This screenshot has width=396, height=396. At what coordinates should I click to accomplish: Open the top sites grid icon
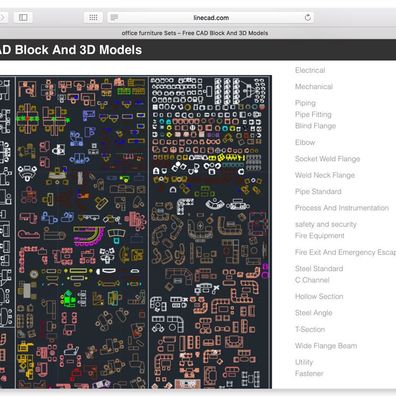click(93, 17)
